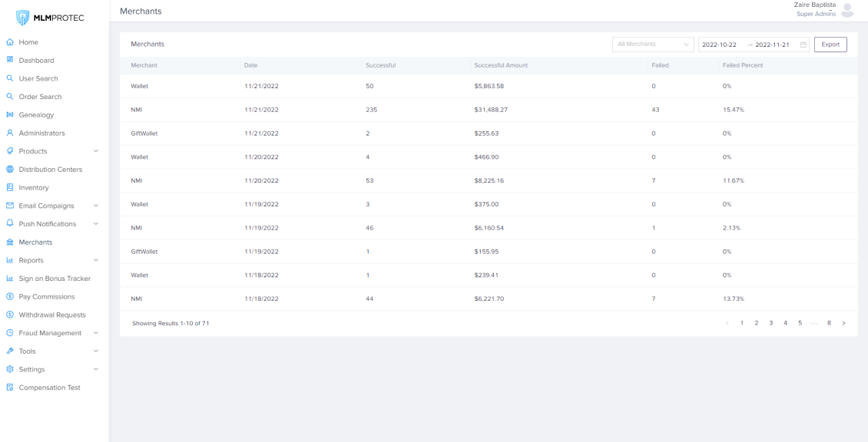The image size is (868, 442).
Task: Click the start date field 2022-10-22
Action: coord(720,45)
